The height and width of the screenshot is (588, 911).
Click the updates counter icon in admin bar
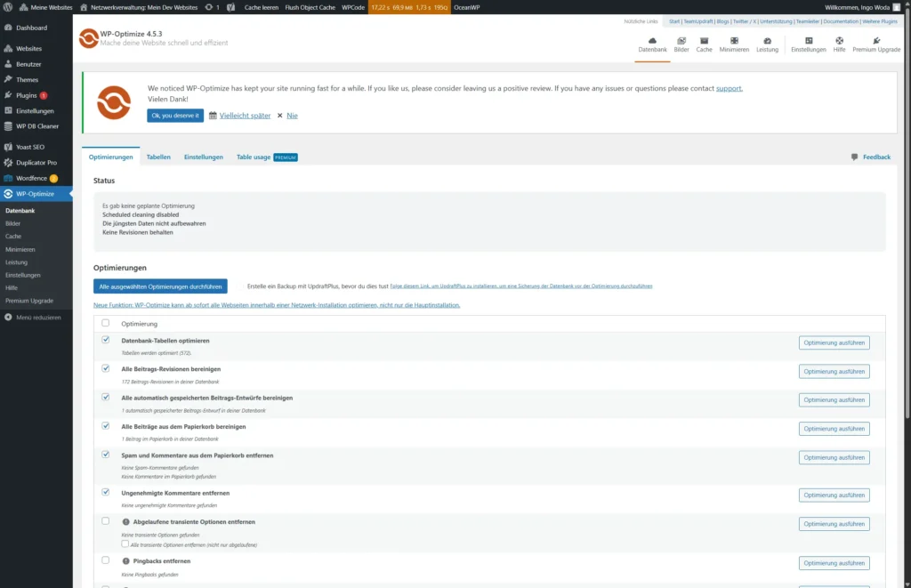pos(212,7)
